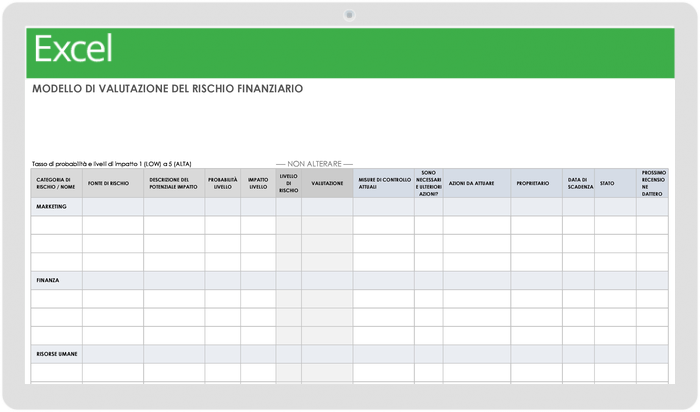
Task: Select the 'Valutazione' column header
Action: pos(327,183)
